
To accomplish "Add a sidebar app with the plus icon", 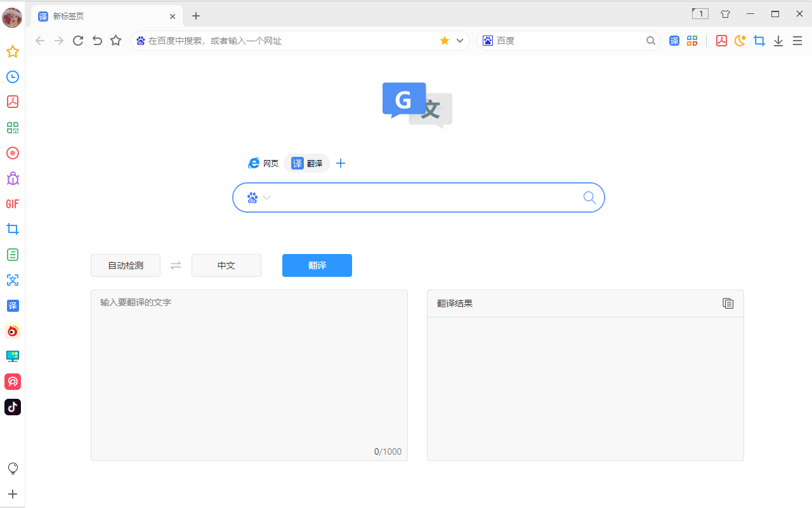I will point(13,494).
